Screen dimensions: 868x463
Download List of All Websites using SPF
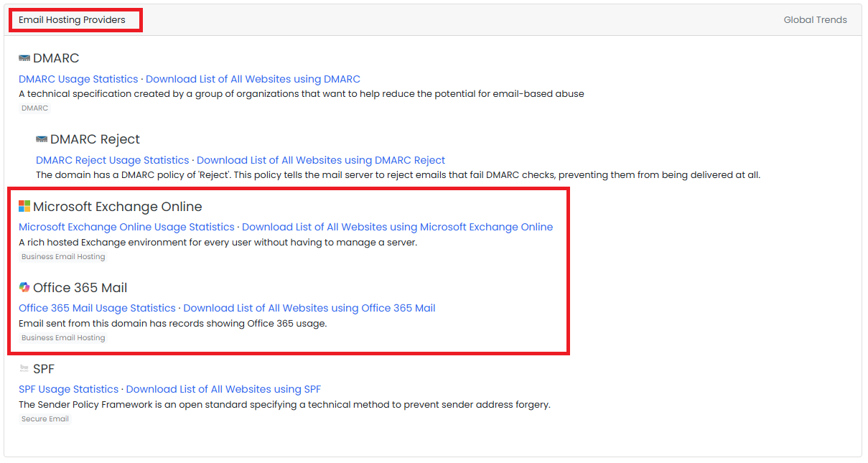point(223,389)
